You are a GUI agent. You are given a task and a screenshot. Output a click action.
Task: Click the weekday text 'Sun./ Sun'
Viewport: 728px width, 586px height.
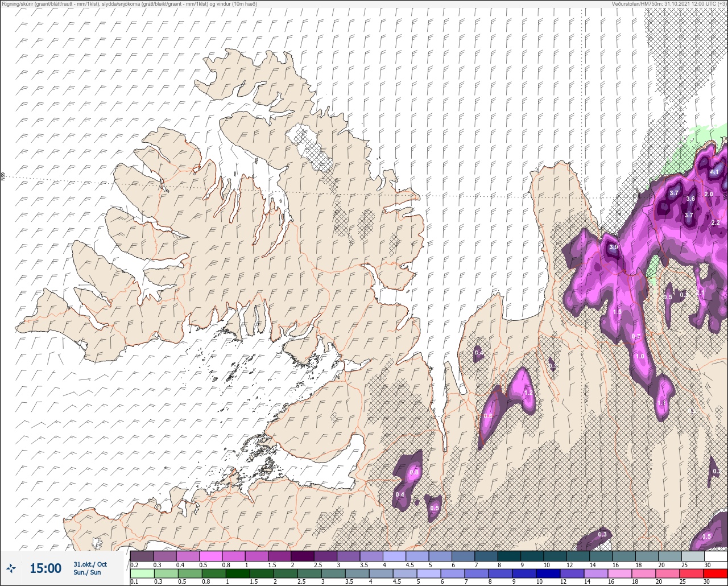(x=87, y=572)
